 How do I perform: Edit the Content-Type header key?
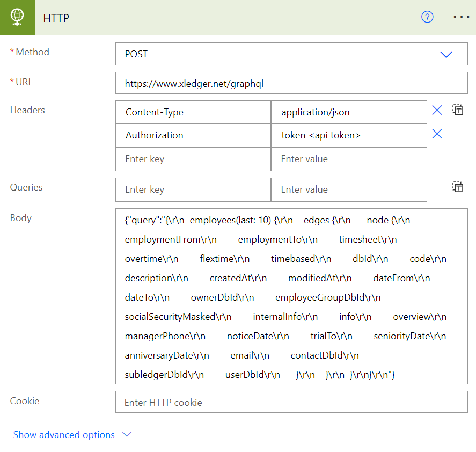pyautogui.click(x=193, y=112)
